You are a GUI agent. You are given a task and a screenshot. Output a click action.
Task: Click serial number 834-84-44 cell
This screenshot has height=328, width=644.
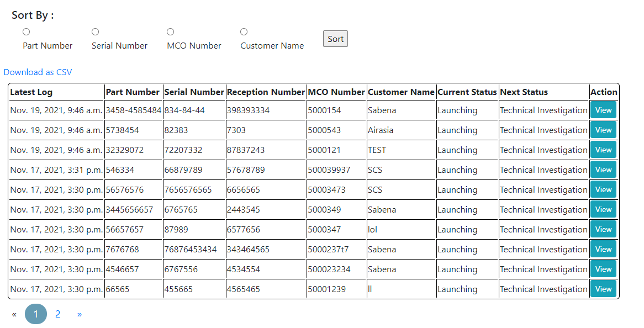tap(194, 110)
